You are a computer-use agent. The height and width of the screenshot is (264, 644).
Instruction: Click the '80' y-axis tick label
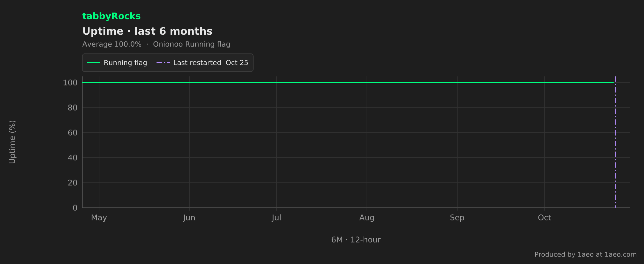pyautogui.click(x=72, y=108)
